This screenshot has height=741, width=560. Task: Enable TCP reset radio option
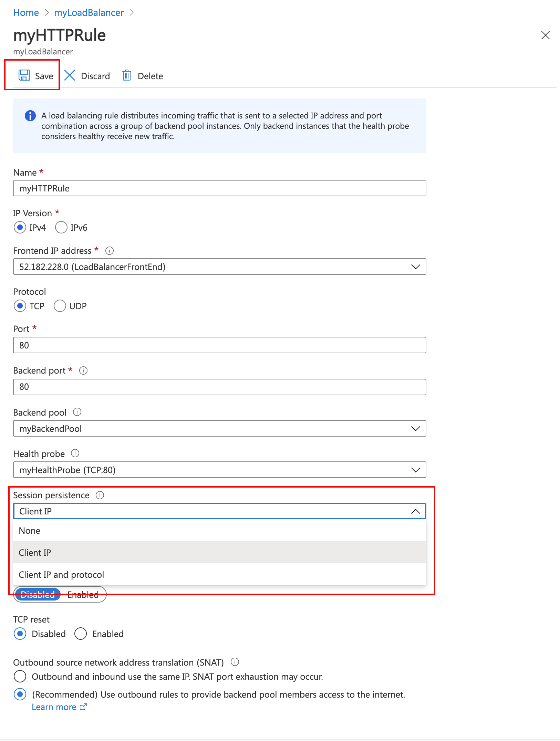click(x=81, y=634)
